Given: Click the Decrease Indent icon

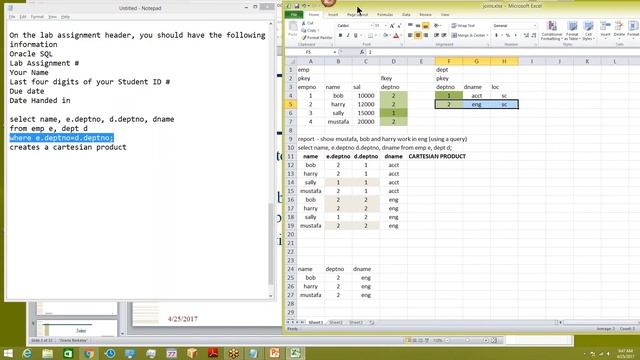Looking at the screenshot, I should [x=436, y=36].
